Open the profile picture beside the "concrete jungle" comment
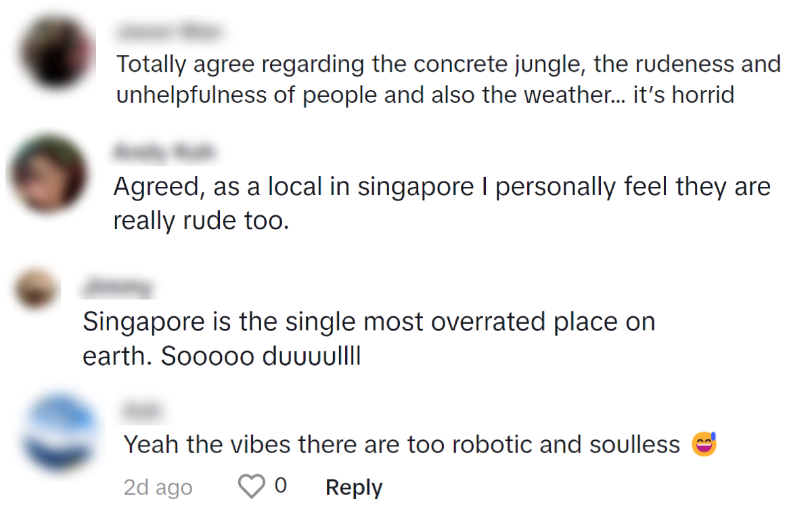The width and height of the screenshot is (812, 514). click(x=57, y=53)
